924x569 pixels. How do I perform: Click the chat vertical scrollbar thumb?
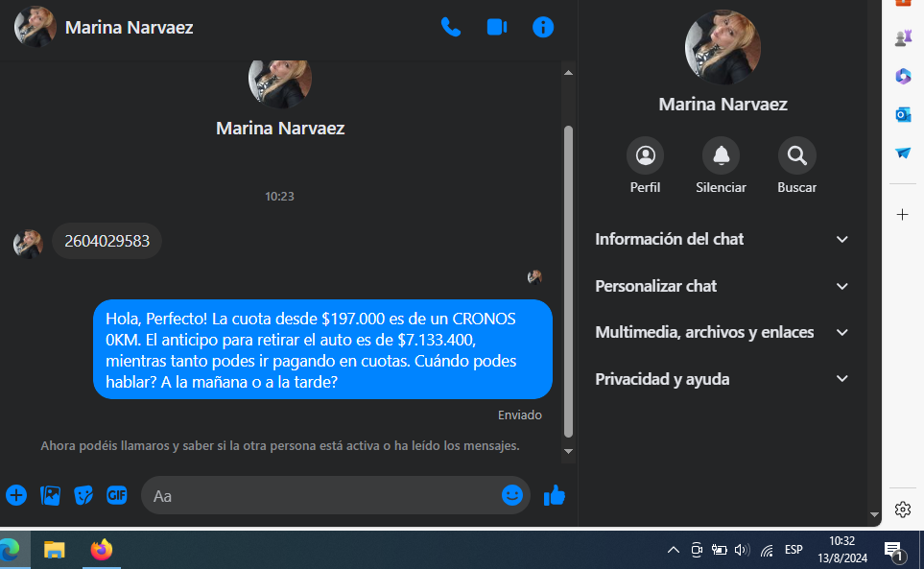pos(568,281)
